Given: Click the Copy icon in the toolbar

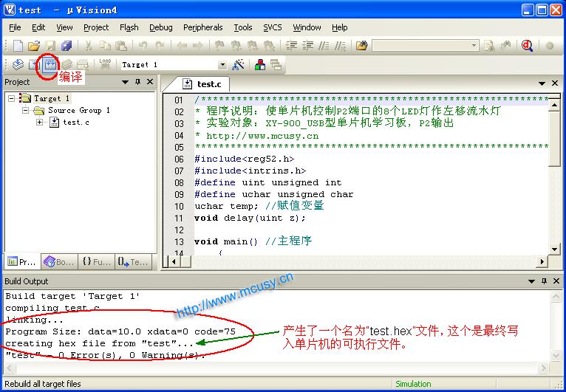Looking at the screenshot, I should 105,46.
